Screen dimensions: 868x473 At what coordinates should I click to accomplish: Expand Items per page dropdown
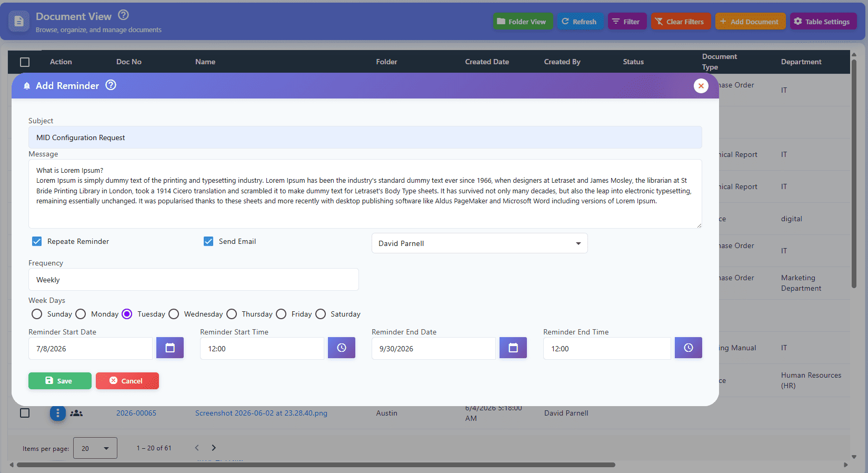pos(95,448)
